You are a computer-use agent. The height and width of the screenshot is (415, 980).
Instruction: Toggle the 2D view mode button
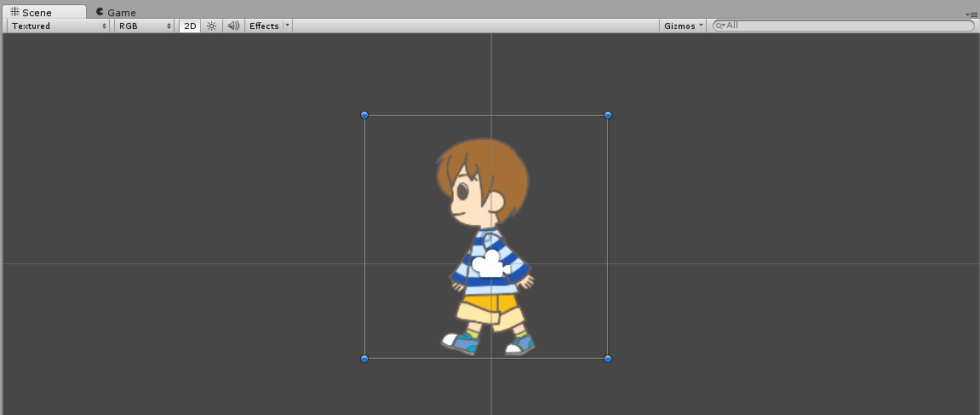pyautogui.click(x=190, y=26)
